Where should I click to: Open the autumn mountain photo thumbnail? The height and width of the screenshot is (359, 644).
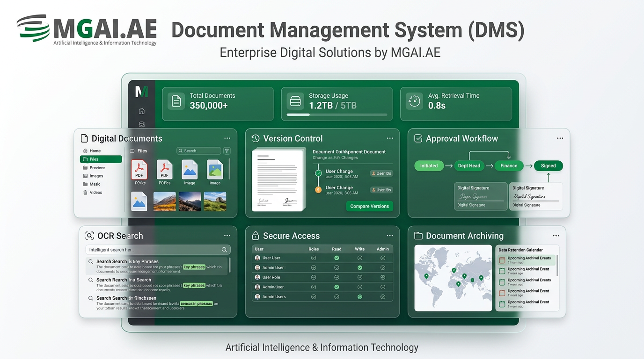point(165,201)
